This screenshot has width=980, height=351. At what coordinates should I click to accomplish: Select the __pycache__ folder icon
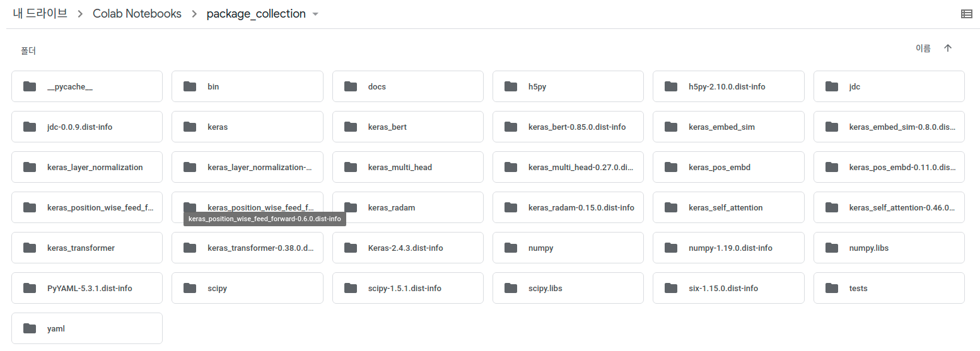29,86
